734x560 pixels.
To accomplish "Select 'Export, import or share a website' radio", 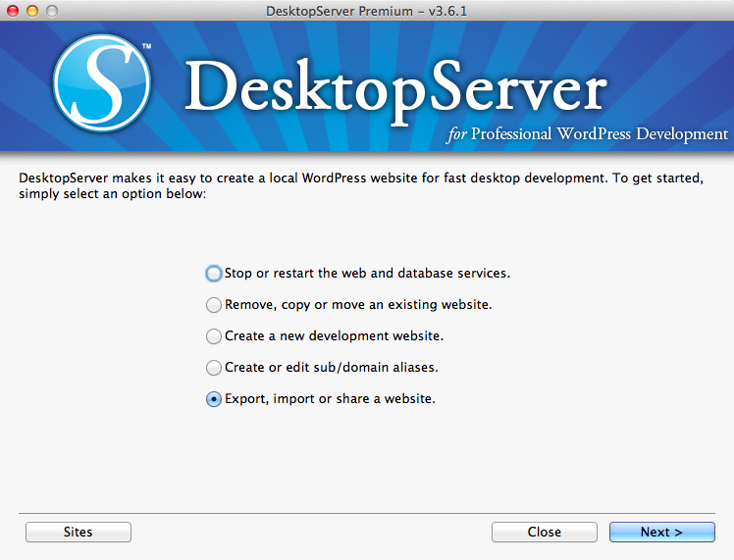I will click(x=214, y=399).
